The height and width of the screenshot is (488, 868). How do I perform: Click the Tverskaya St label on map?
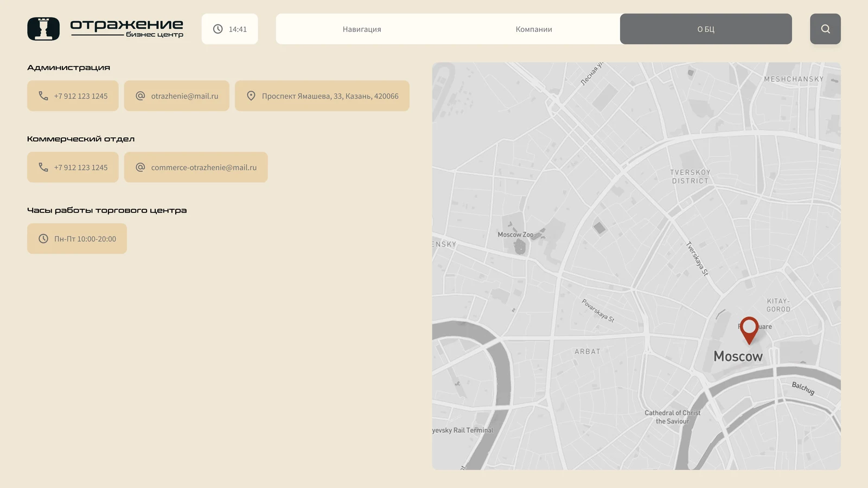pyautogui.click(x=698, y=259)
